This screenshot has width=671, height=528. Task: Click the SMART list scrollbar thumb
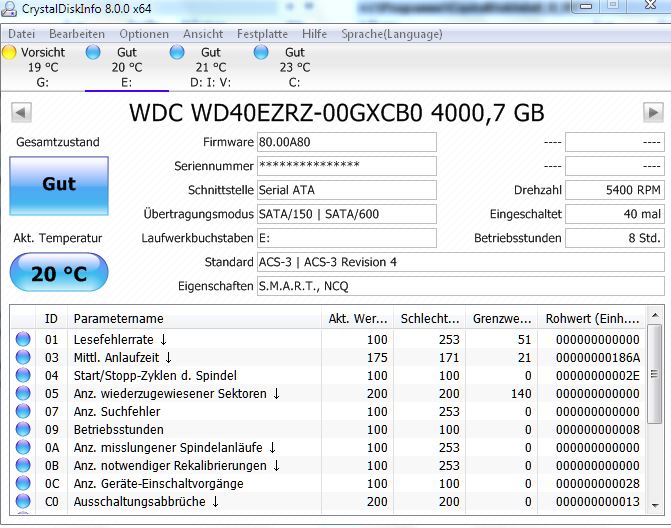pos(655,374)
